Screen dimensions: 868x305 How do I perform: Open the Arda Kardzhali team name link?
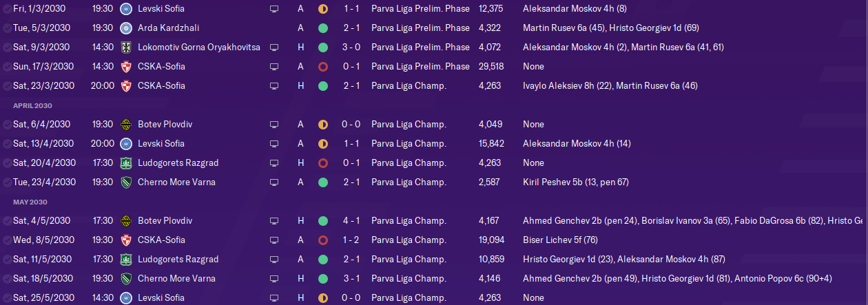click(167, 28)
